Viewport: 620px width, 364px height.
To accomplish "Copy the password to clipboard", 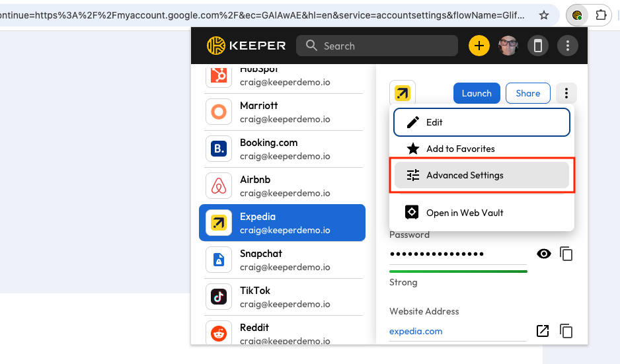I will coord(566,254).
